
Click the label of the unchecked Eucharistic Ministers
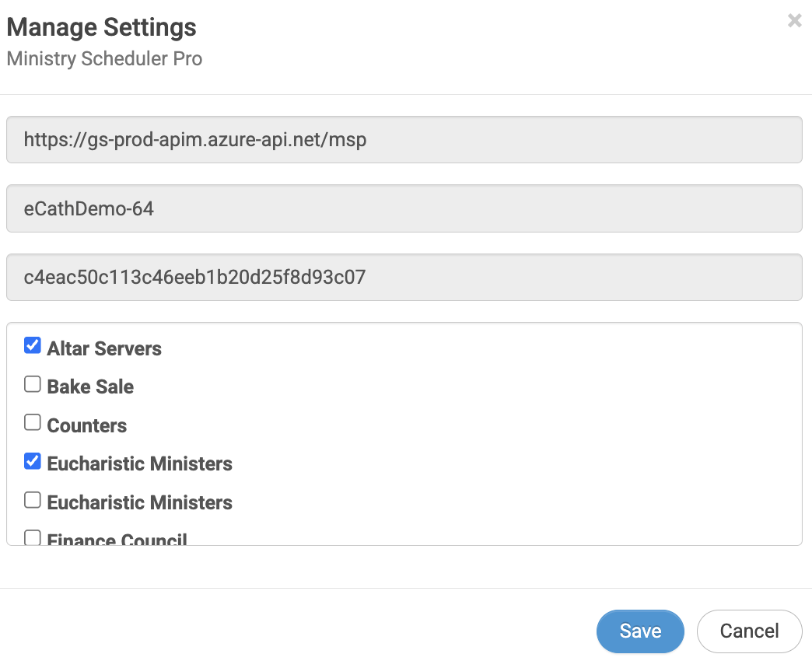(139, 503)
